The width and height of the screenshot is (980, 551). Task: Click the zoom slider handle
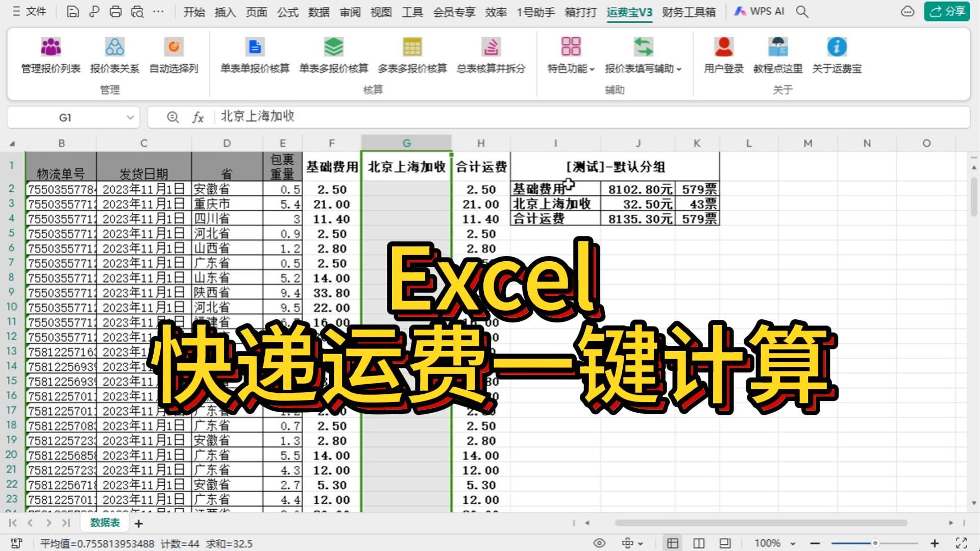[875, 543]
